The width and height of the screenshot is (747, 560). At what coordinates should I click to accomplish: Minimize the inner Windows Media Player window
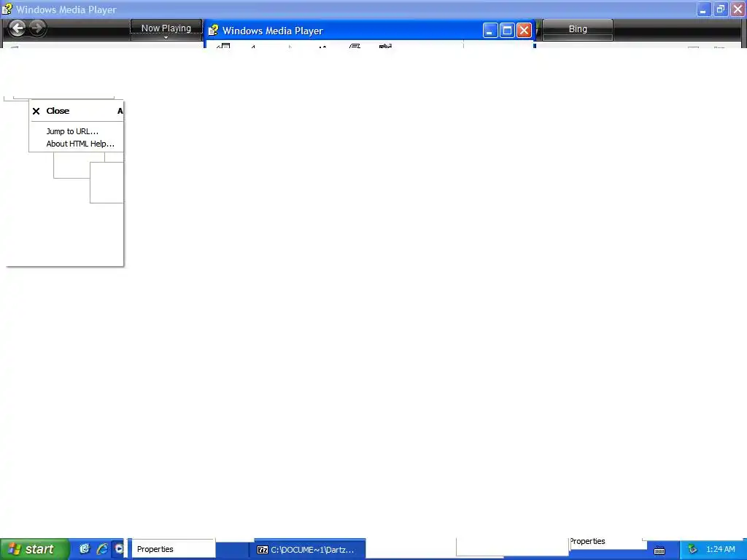(490, 31)
